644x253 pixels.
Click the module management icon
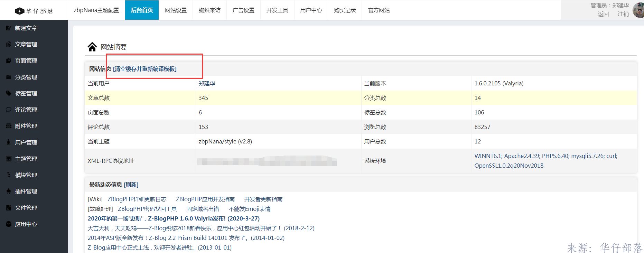[x=9, y=175]
